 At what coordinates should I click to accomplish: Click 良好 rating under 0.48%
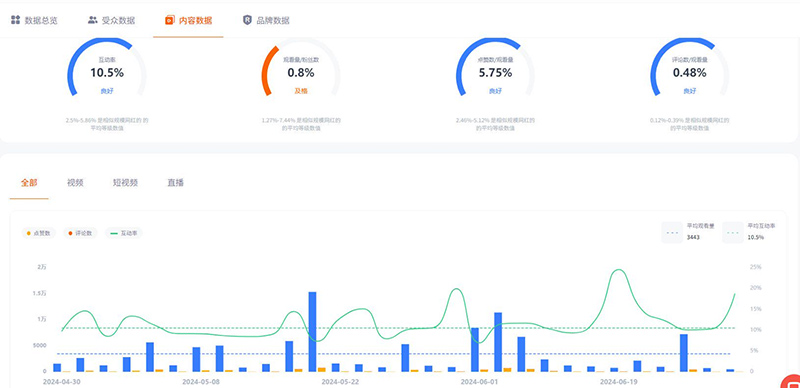tap(690, 91)
